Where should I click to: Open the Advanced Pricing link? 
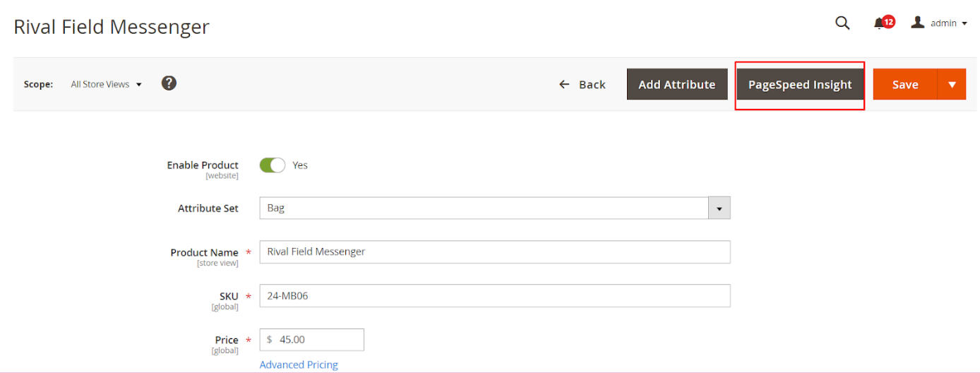click(299, 365)
